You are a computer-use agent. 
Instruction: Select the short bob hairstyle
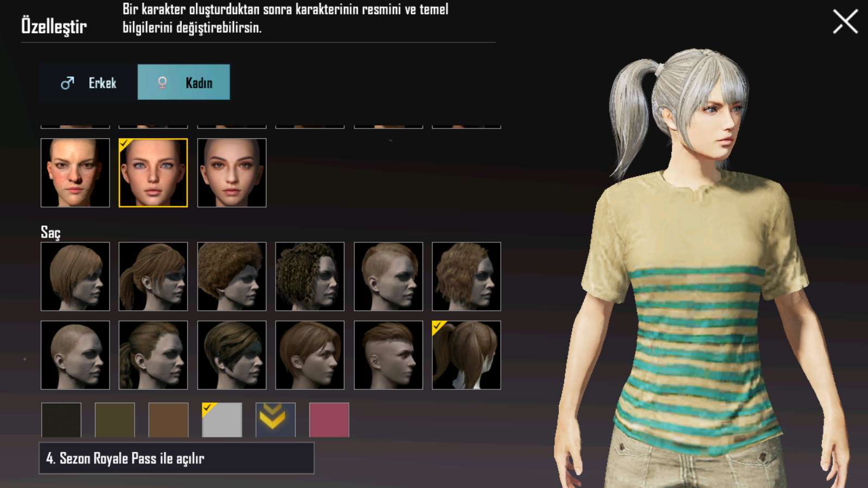click(x=75, y=277)
